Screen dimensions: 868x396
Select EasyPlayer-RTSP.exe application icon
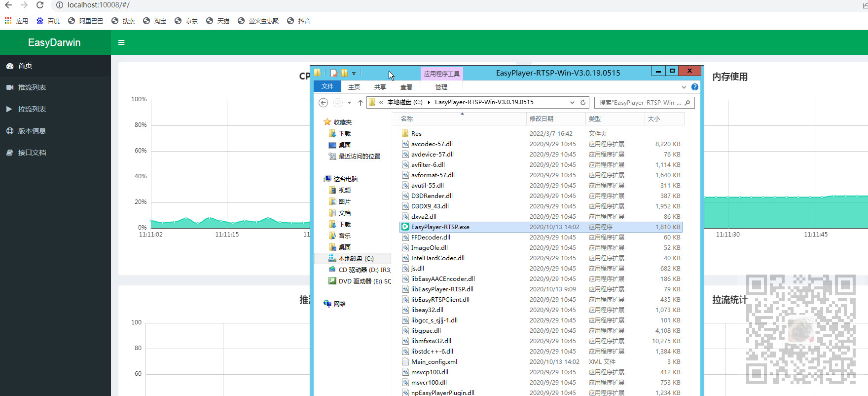405,227
